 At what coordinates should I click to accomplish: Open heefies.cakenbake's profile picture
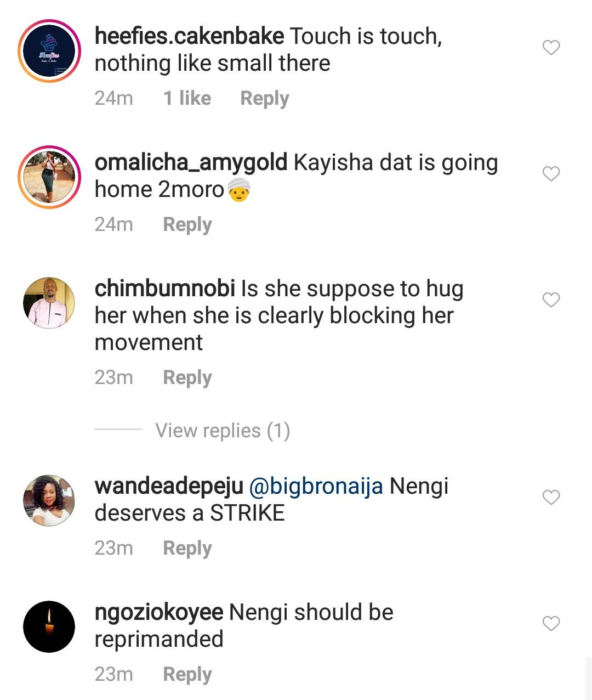pos(49,51)
